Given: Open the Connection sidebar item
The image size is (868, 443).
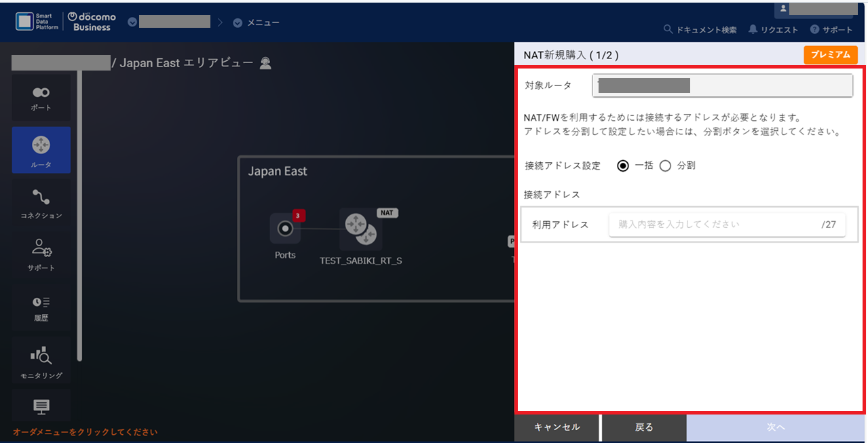Looking at the screenshot, I should pos(41,203).
